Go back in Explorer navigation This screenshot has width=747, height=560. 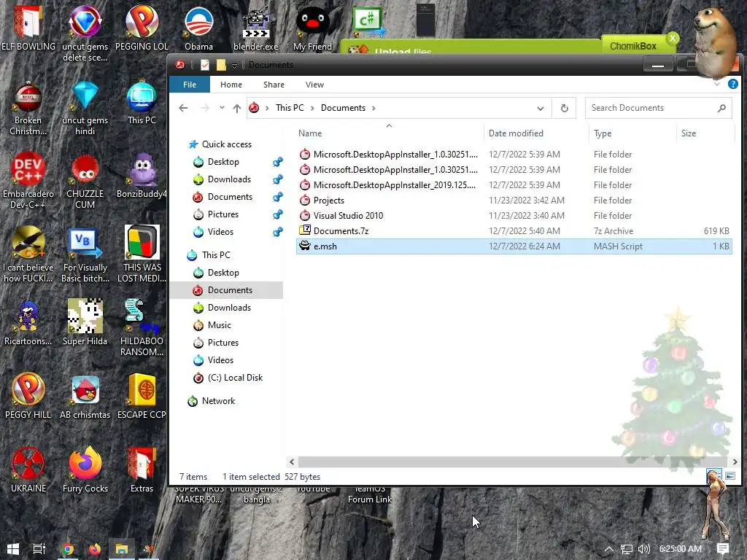coord(183,108)
